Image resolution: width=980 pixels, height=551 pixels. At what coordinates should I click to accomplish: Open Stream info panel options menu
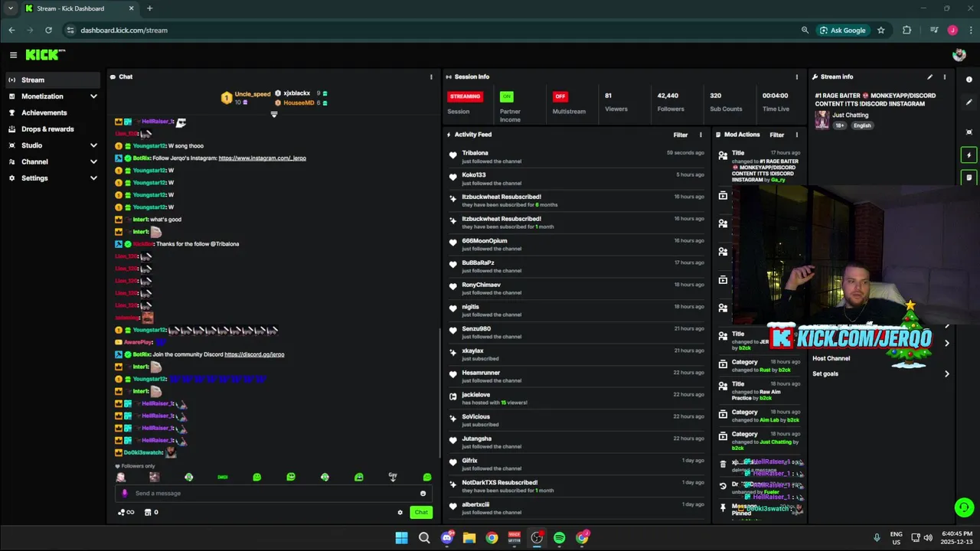pos(944,77)
